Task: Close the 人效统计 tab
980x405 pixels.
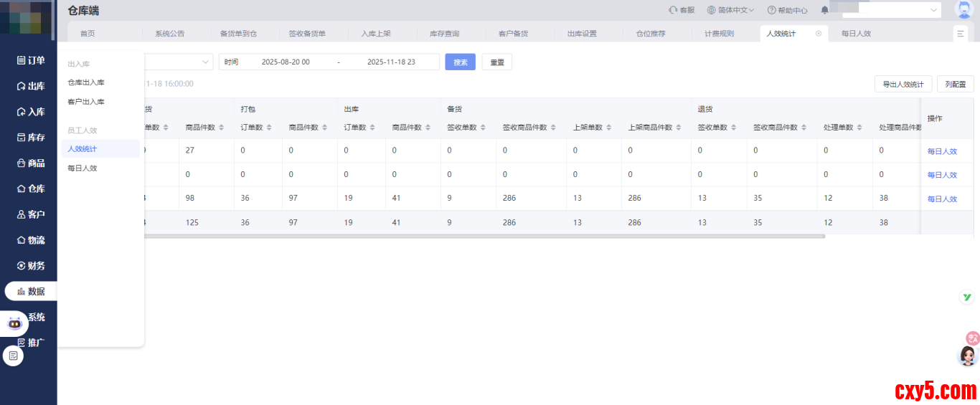Action: pyautogui.click(x=818, y=34)
